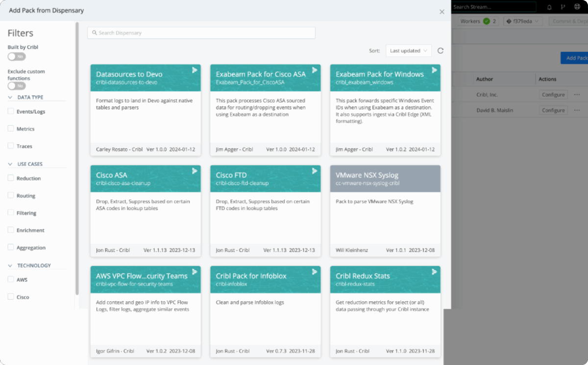Click the ellipsis menu in the Cribl, Inc. row

click(577, 95)
